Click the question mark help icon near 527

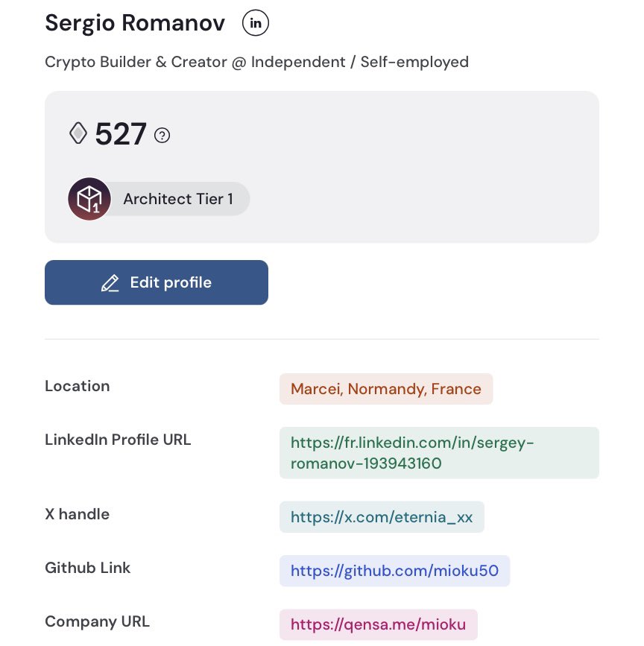(162, 135)
